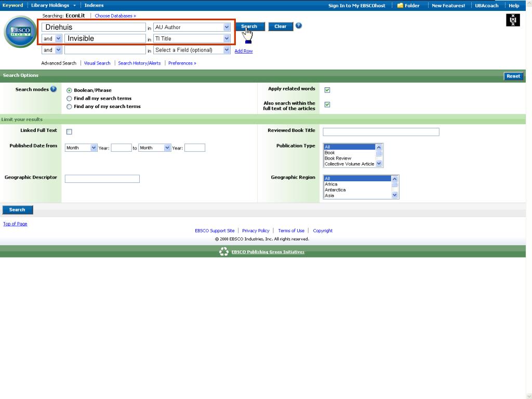Open Help in header

click(x=514, y=5)
